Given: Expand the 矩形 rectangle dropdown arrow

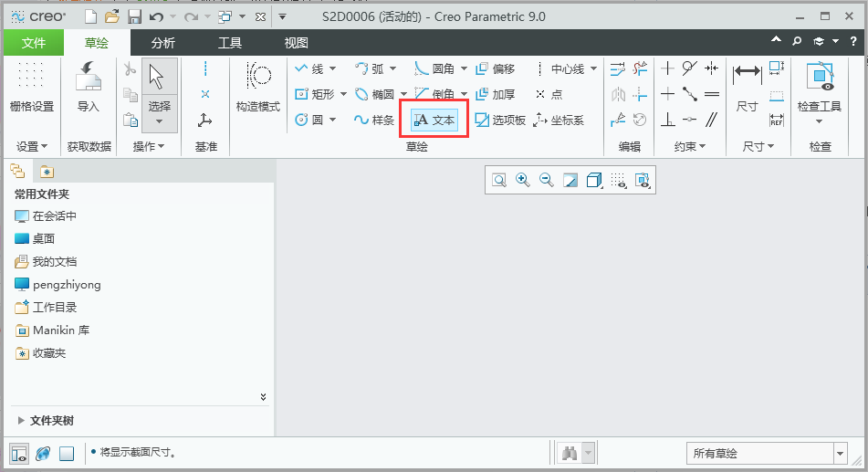Looking at the screenshot, I should [x=343, y=94].
